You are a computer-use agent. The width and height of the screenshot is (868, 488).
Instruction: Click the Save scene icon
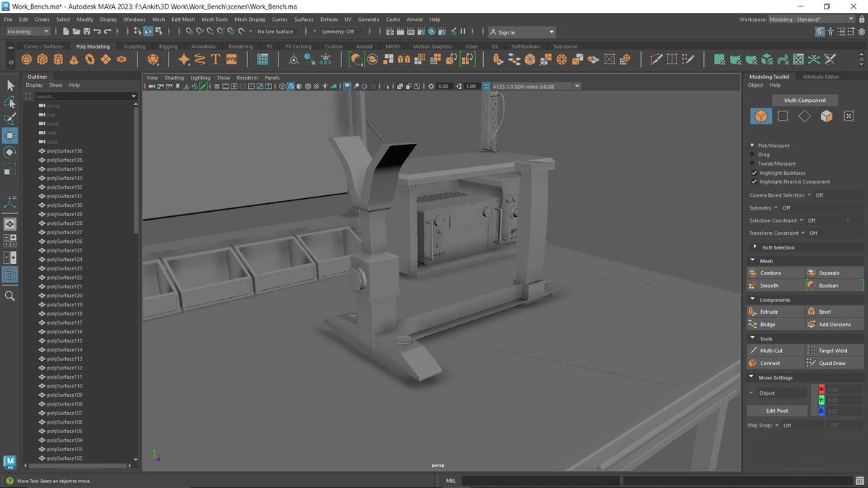pyautogui.click(x=87, y=32)
